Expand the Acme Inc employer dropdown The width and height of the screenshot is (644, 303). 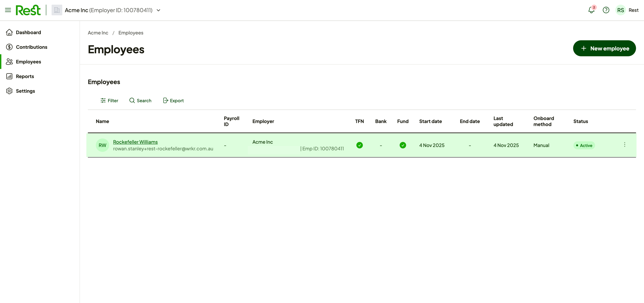click(x=158, y=10)
